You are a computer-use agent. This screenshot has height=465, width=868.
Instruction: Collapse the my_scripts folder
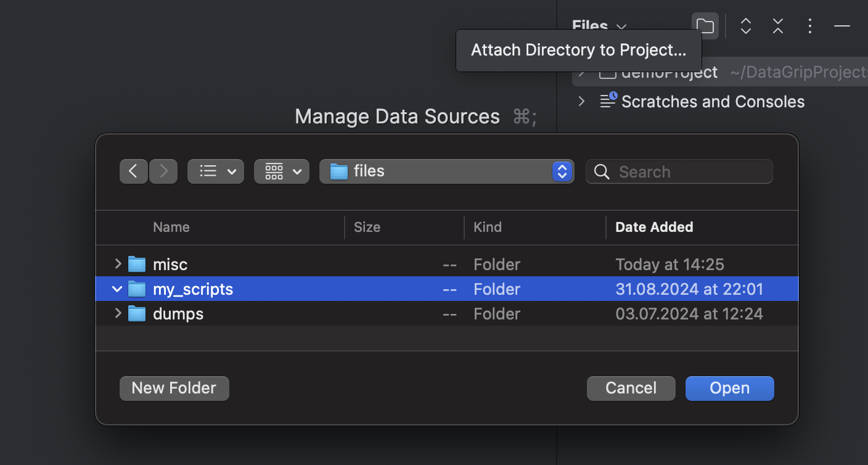tap(117, 289)
